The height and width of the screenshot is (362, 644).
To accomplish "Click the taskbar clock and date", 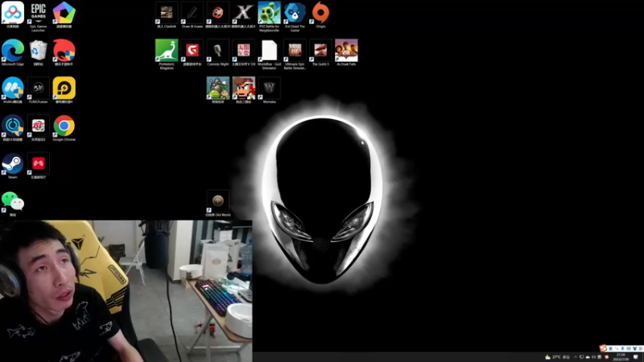I will pos(621,357).
